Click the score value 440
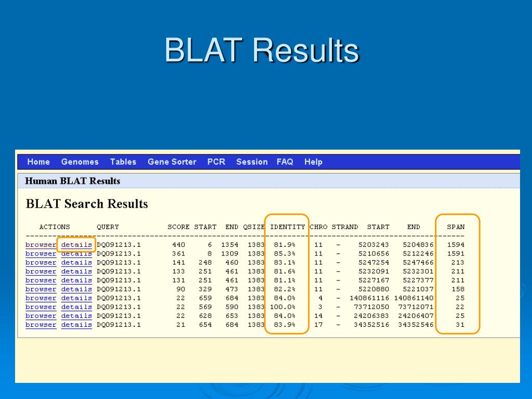 pos(179,245)
